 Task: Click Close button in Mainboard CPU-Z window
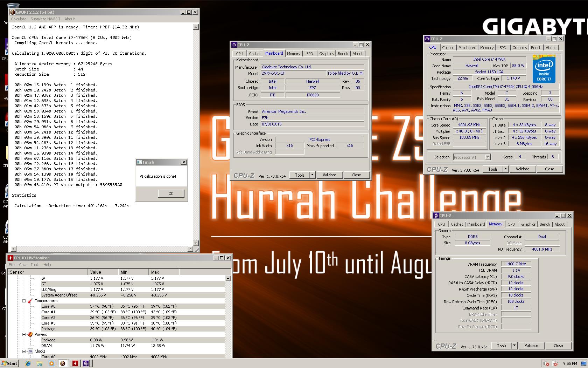click(356, 175)
